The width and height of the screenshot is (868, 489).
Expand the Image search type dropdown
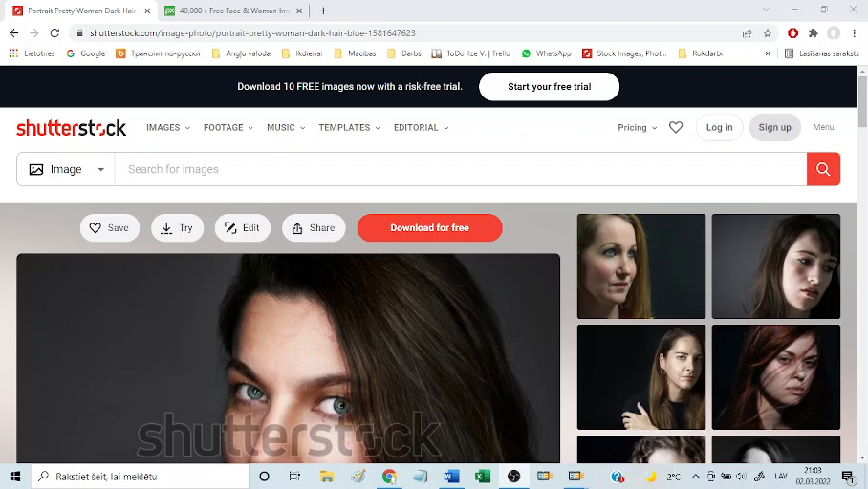tap(66, 169)
